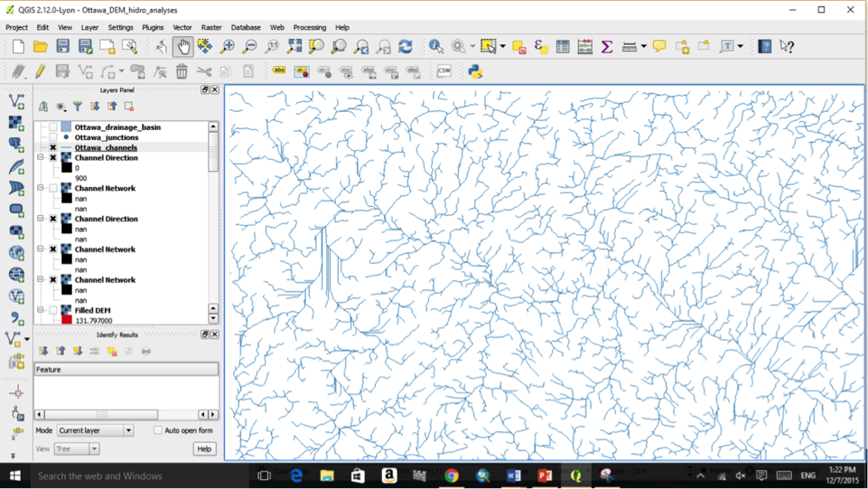Select the Measure Line tool

point(629,48)
